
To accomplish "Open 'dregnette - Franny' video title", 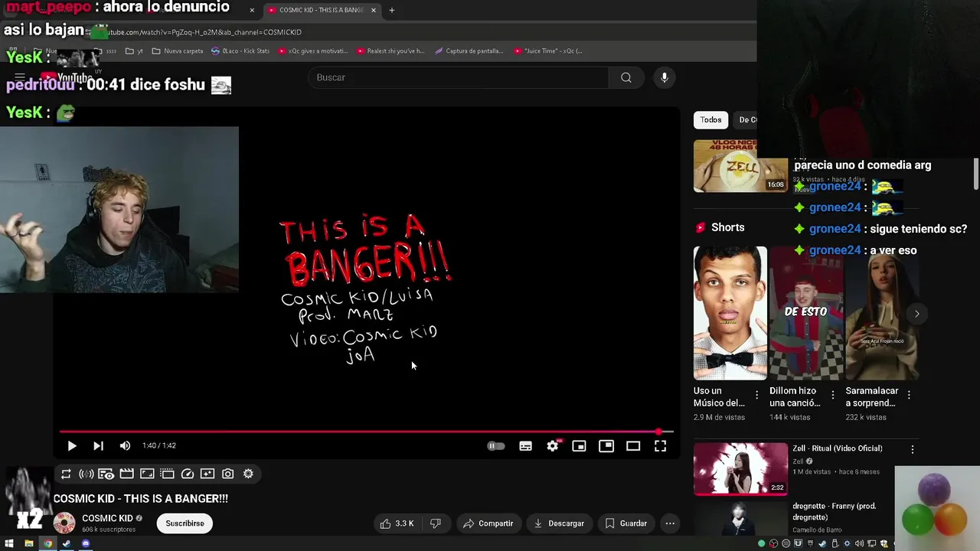I will [834, 511].
